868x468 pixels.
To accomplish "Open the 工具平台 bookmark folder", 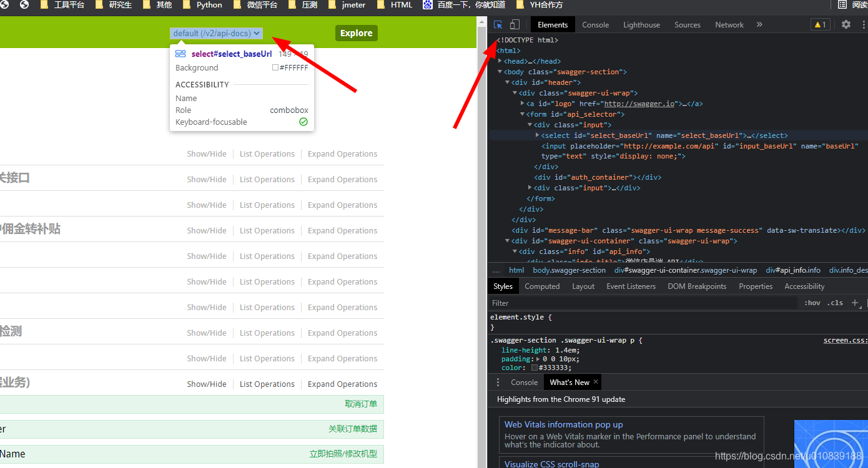I will (62, 5).
